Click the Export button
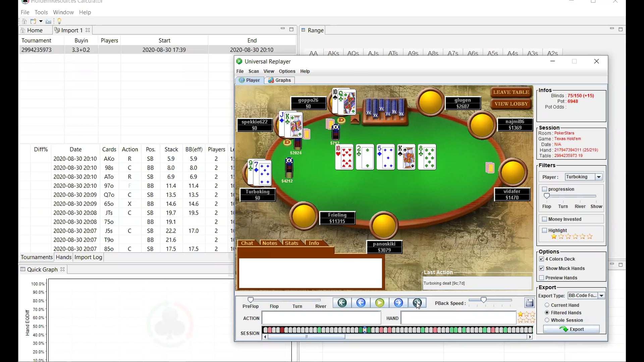This screenshot has height=362, width=644. pos(571,329)
